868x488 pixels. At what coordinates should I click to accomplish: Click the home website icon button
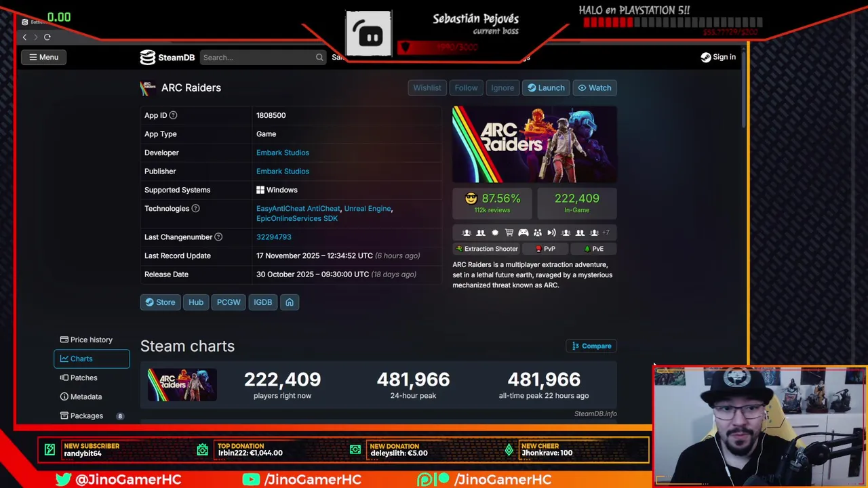point(290,302)
